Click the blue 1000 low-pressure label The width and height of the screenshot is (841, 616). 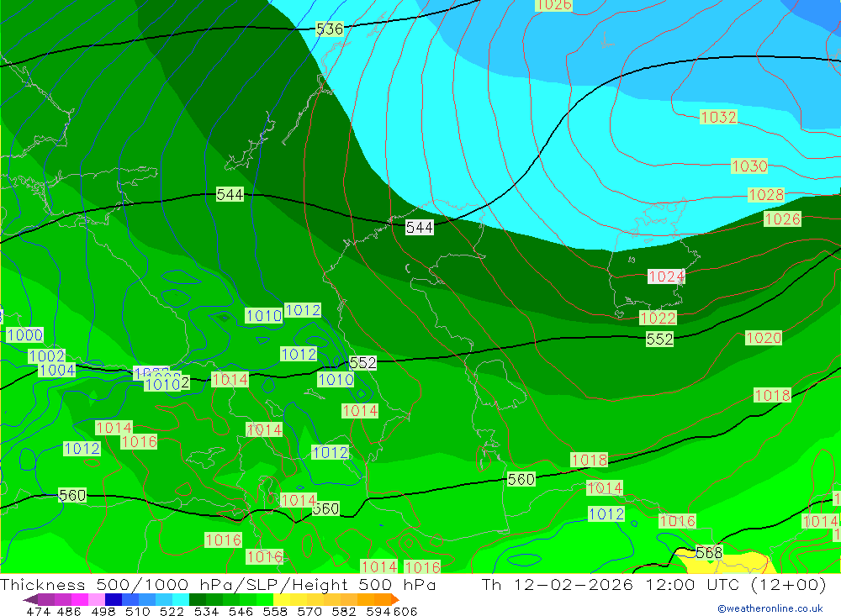coord(24,335)
